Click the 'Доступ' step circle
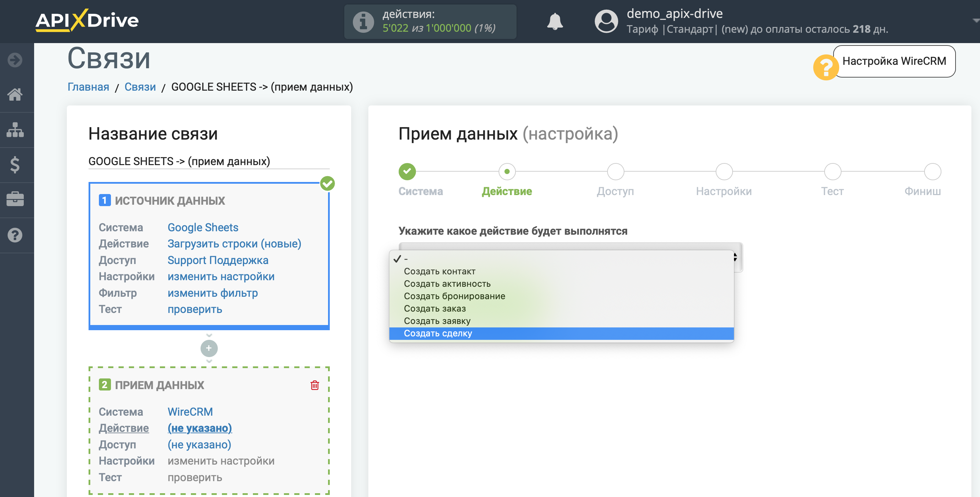The width and height of the screenshot is (980, 497). [615, 171]
